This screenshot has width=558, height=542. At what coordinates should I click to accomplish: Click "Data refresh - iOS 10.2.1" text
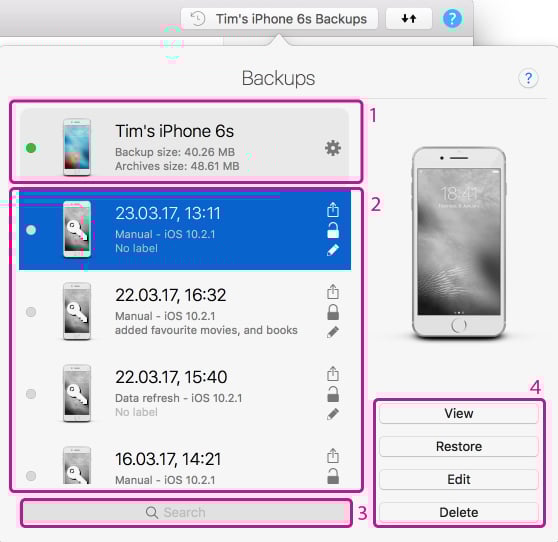178,398
